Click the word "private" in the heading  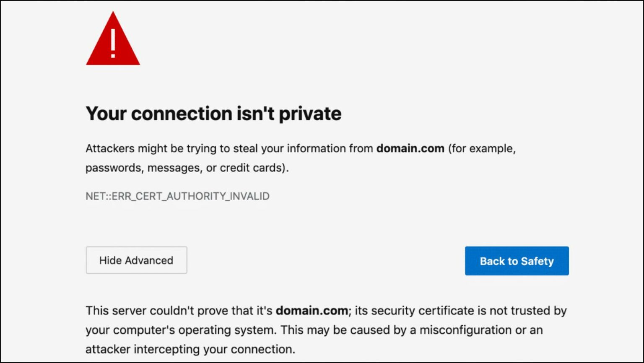310,114
